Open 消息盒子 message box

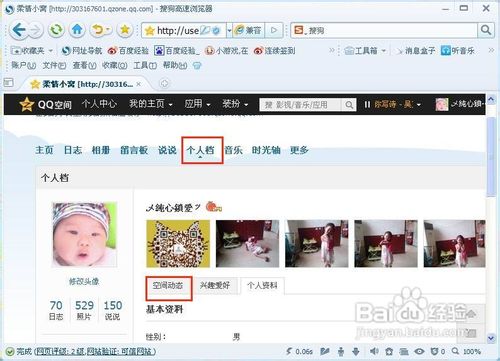click(416, 51)
